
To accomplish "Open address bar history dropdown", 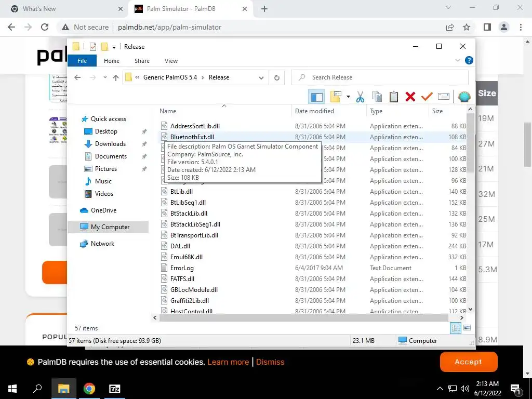I will [261, 78].
